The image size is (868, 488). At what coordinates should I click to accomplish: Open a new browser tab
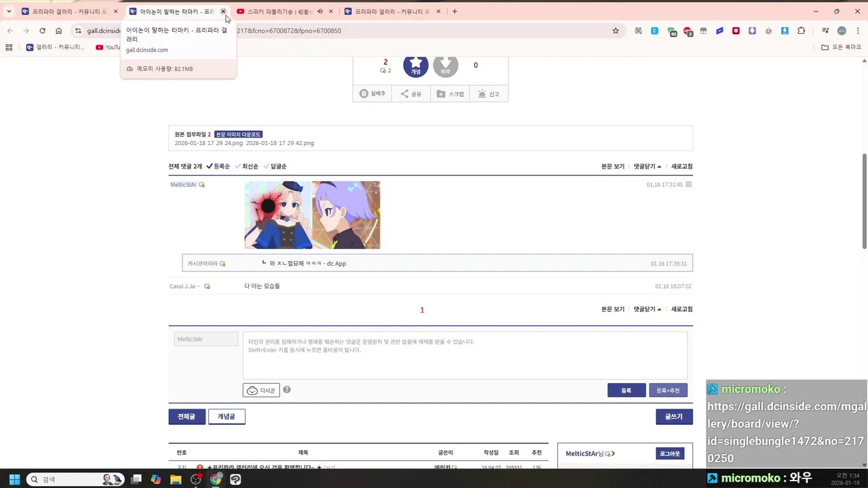454,12
